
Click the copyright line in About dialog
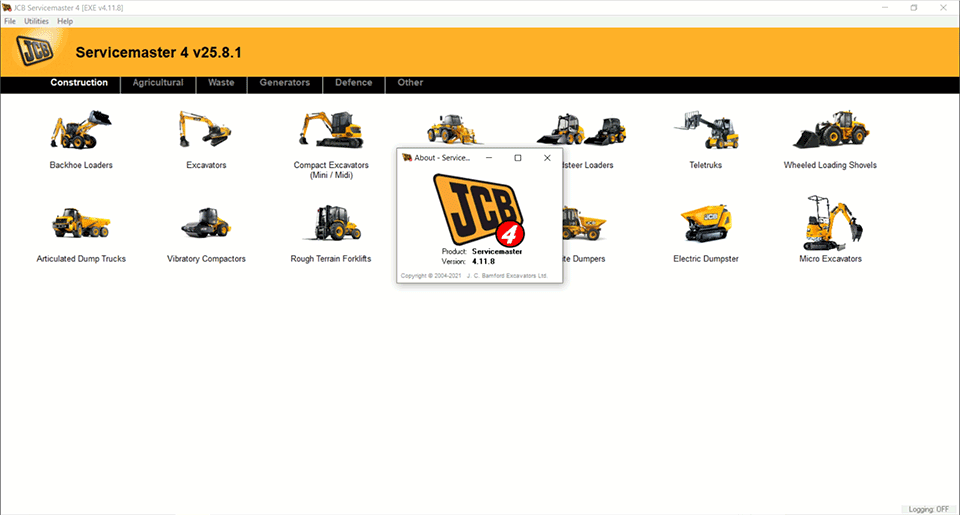coord(474,276)
